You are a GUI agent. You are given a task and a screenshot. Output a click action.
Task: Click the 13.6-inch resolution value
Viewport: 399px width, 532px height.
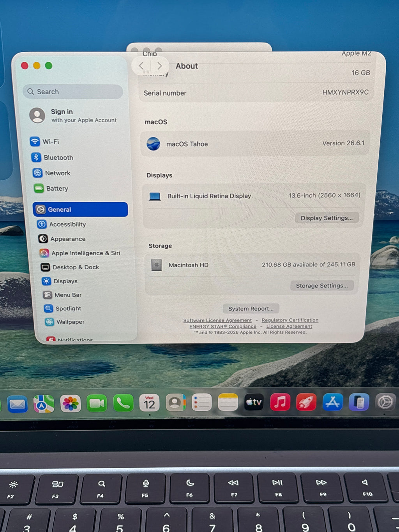click(324, 195)
